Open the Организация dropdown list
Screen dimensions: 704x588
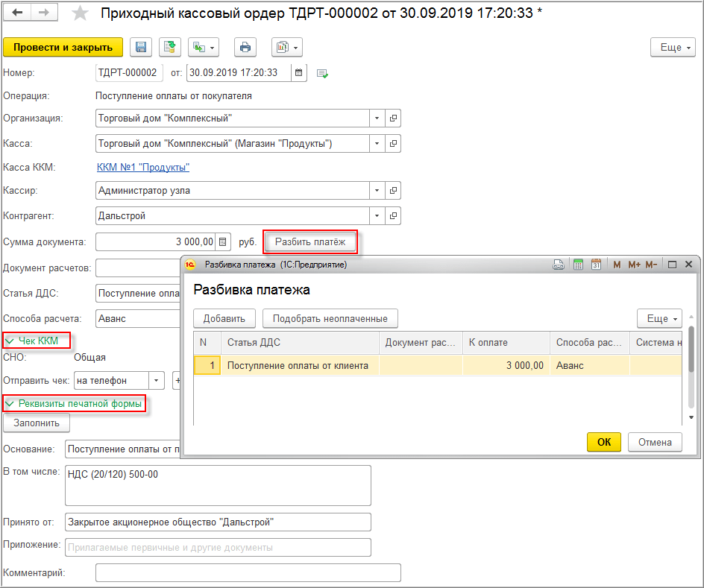tap(377, 118)
